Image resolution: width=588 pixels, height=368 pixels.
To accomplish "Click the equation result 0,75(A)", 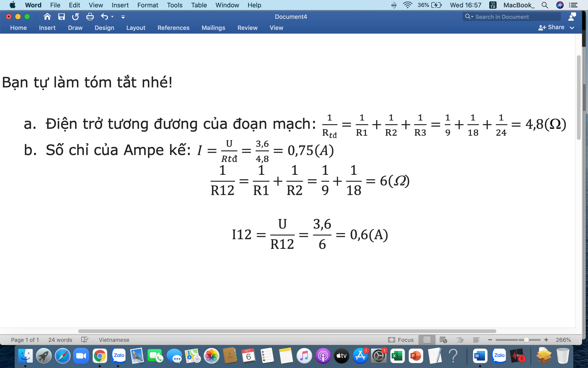I will tap(311, 150).
